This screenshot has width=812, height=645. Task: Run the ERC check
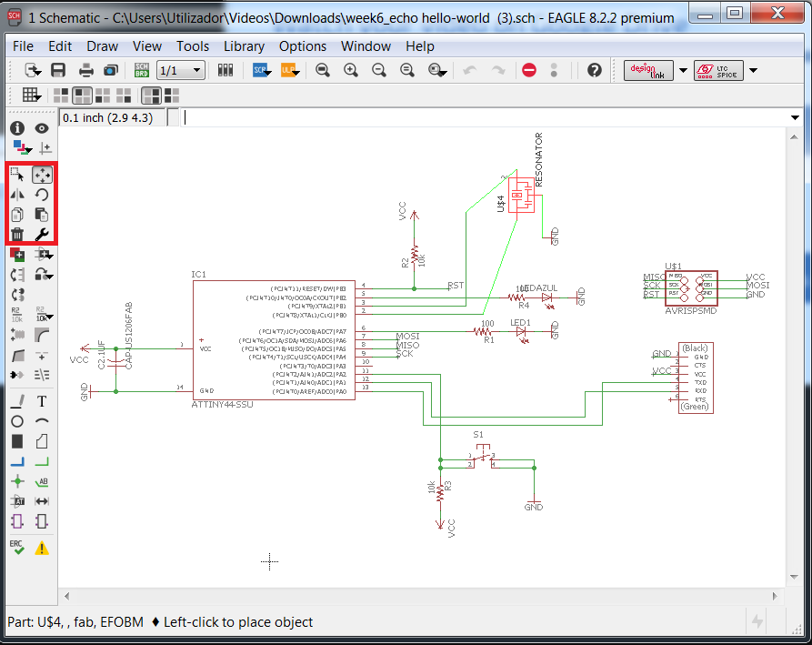coord(17,548)
